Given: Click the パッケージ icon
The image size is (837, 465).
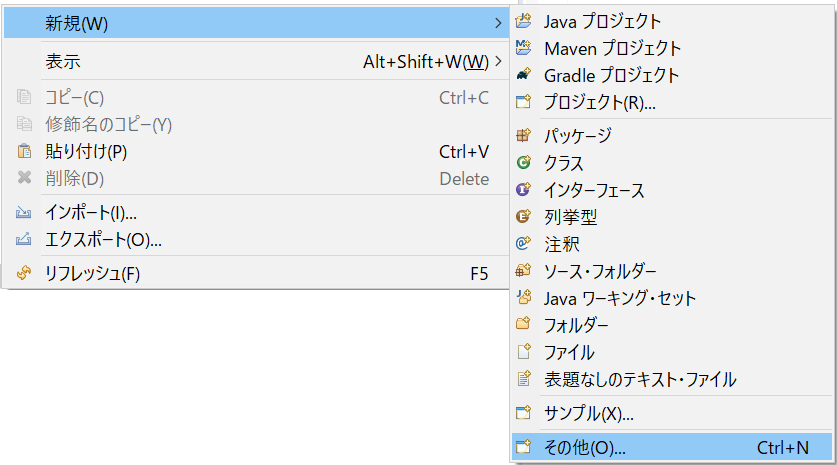Looking at the screenshot, I should click(524, 135).
